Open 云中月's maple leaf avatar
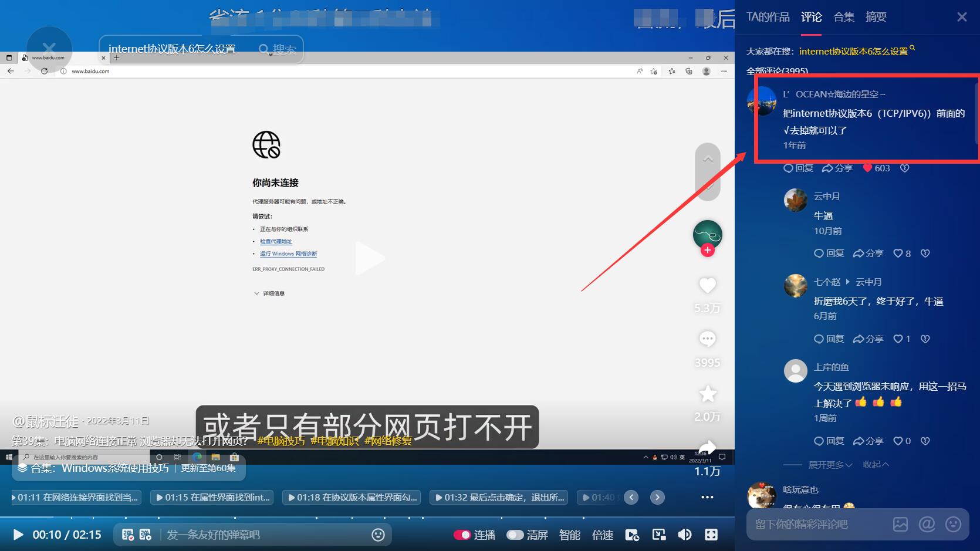 click(796, 200)
